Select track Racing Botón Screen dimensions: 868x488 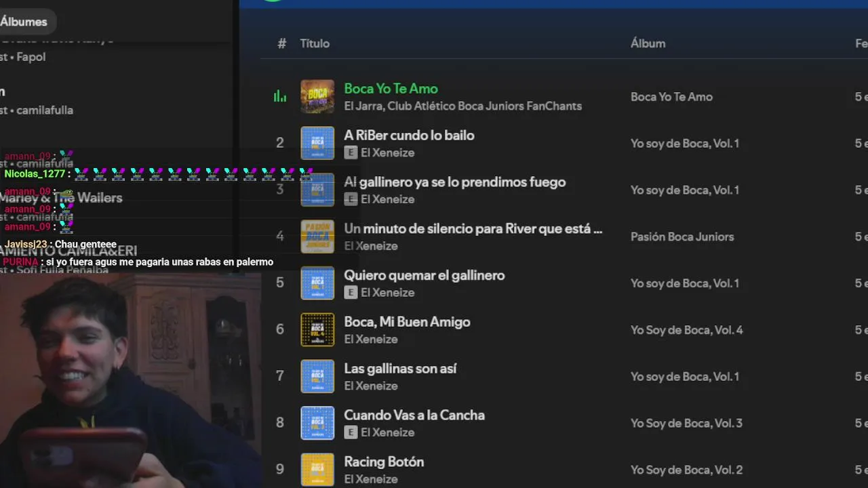[x=384, y=462]
